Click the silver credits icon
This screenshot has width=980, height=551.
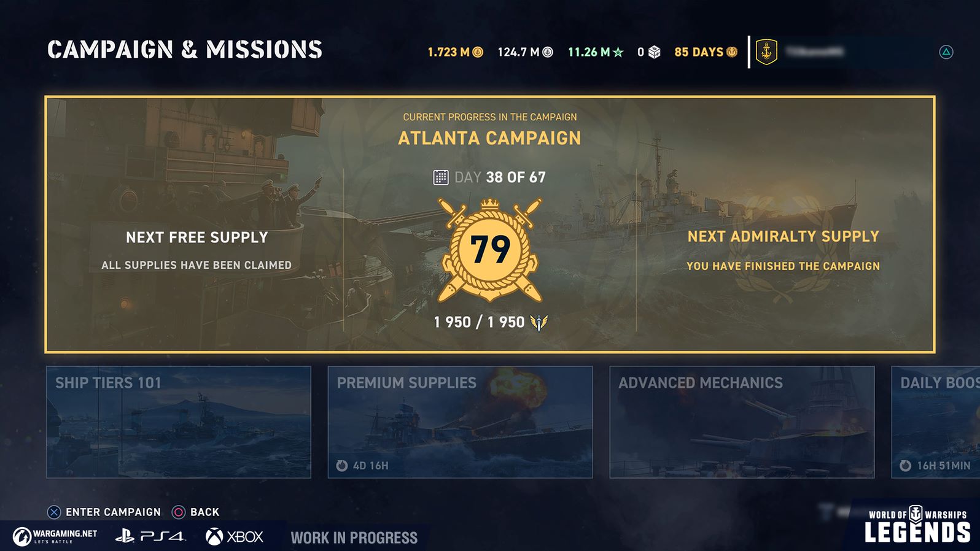[x=548, y=52]
